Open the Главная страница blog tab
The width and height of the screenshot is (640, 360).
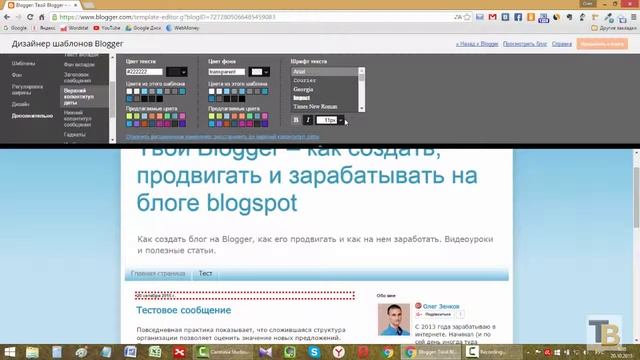click(158, 273)
